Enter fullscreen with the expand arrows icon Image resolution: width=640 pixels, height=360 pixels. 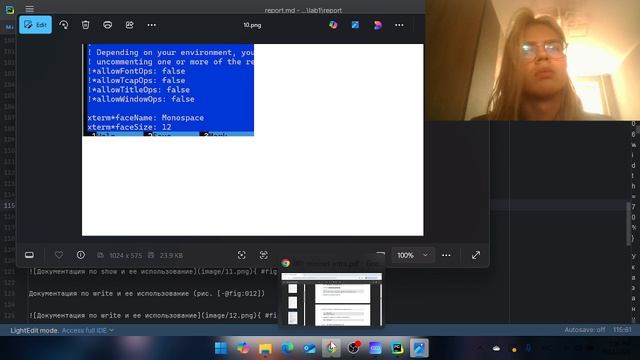(x=476, y=255)
